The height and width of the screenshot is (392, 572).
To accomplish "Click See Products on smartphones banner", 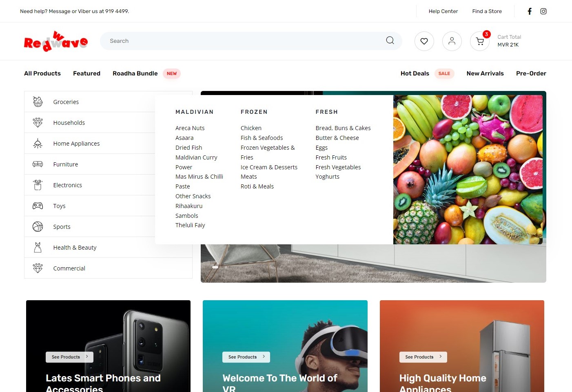I will point(69,357).
